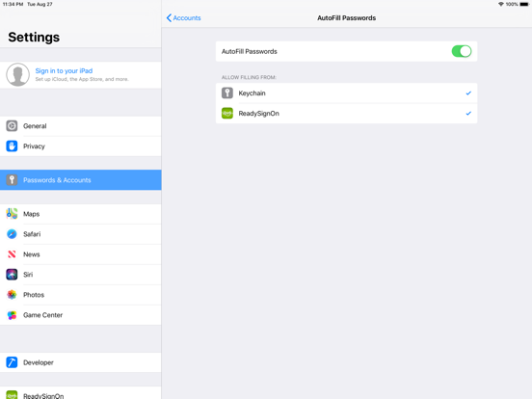Open General settings
Viewport: 532px width, 399px height.
click(81, 126)
